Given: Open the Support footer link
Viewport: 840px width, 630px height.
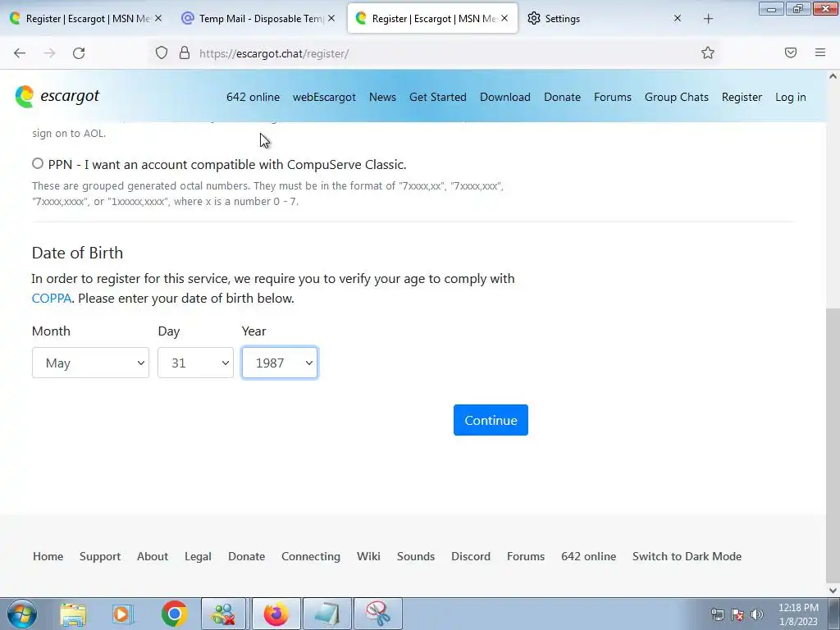Looking at the screenshot, I should tap(100, 557).
